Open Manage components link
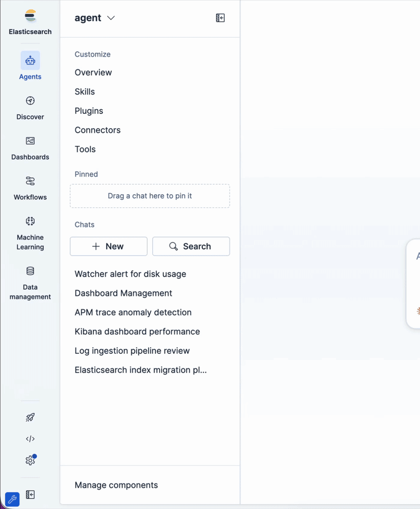420x509 pixels. point(117,485)
